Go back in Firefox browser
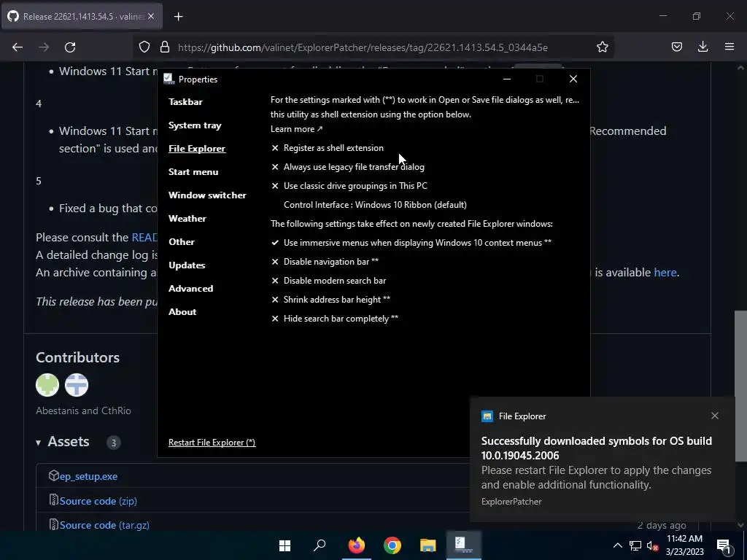747x560 pixels. coord(18,47)
